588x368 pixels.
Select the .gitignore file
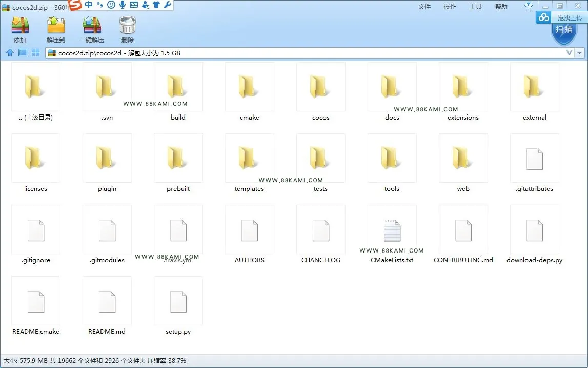[x=35, y=235]
